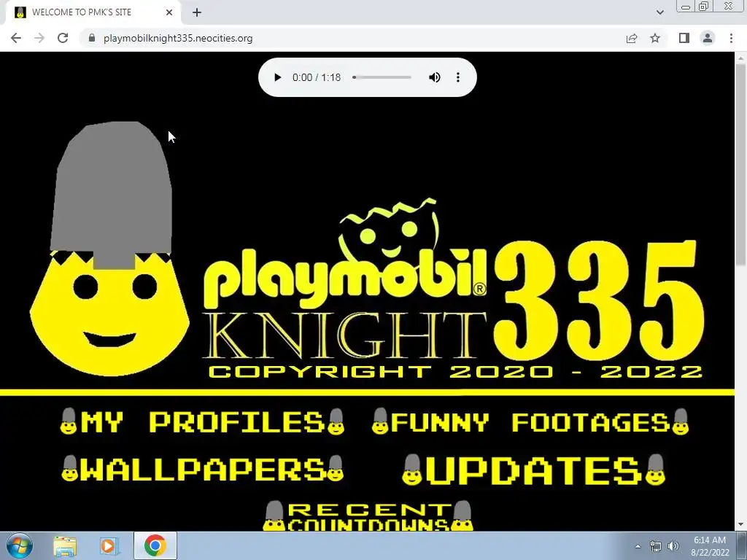
Task: Click the Chrome taskbar icon
Action: 155,545
